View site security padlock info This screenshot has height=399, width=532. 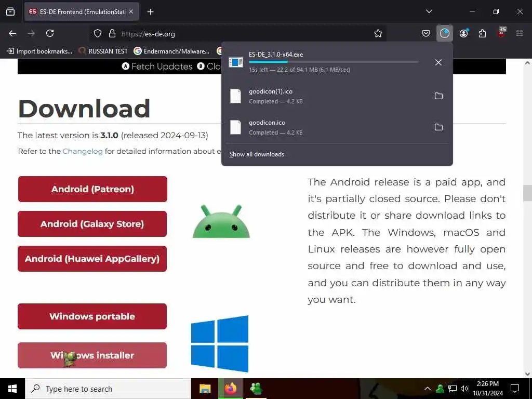(112, 33)
